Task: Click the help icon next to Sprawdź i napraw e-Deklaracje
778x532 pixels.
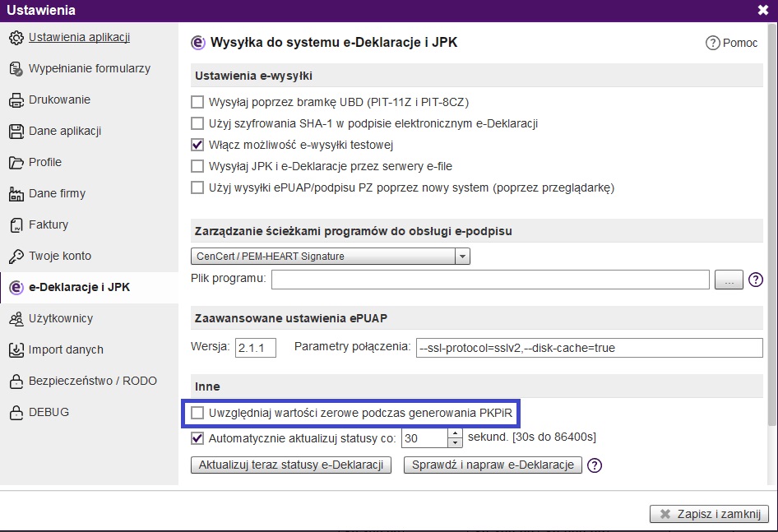Action: [594, 465]
